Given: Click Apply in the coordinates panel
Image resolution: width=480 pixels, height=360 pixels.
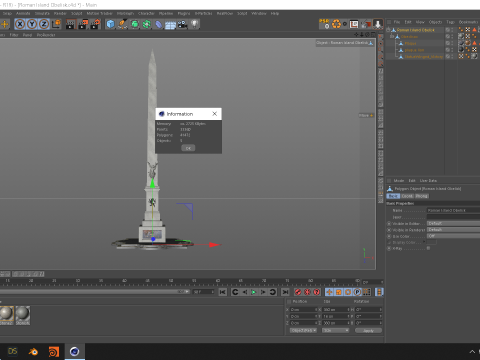Looking at the screenshot, I should pyautogui.click(x=368, y=330).
